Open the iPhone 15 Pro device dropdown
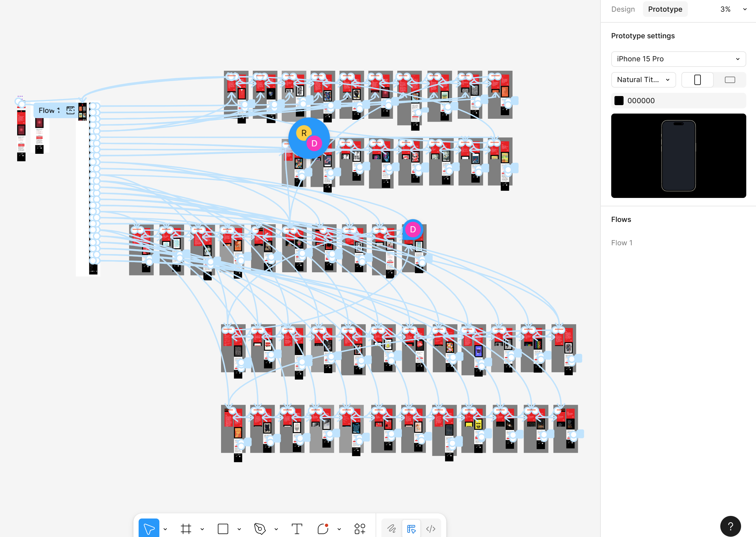The height and width of the screenshot is (537, 756). point(678,59)
